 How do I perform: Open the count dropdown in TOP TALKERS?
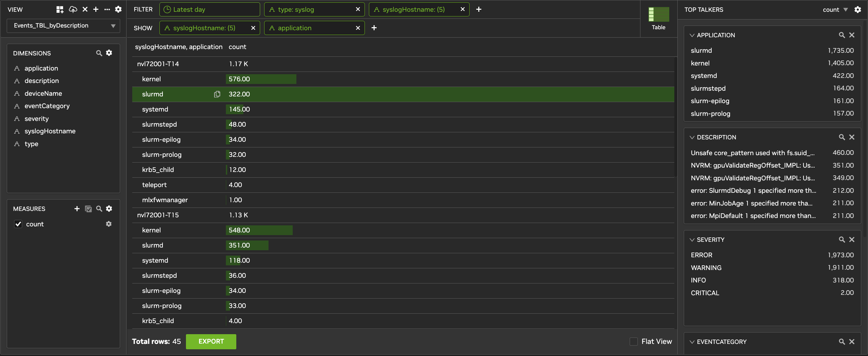coord(835,10)
